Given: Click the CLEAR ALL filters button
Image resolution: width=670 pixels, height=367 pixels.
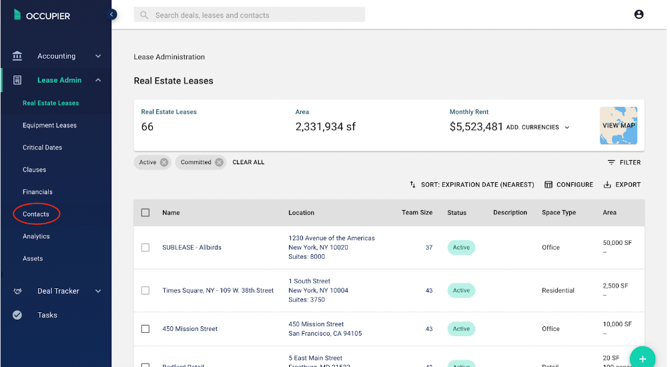Looking at the screenshot, I should pyautogui.click(x=248, y=162).
